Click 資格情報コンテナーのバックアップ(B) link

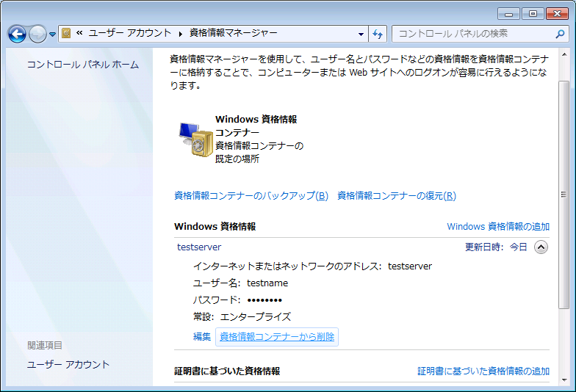pos(251,195)
